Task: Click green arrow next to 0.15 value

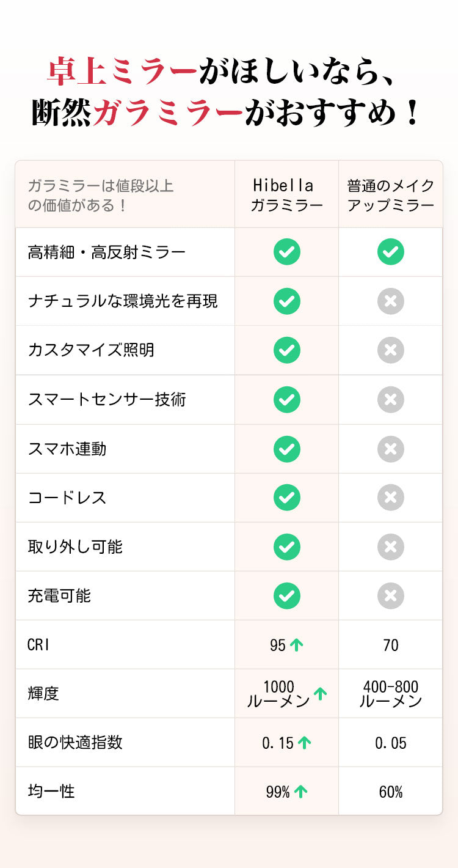Action: tap(304, 743)
